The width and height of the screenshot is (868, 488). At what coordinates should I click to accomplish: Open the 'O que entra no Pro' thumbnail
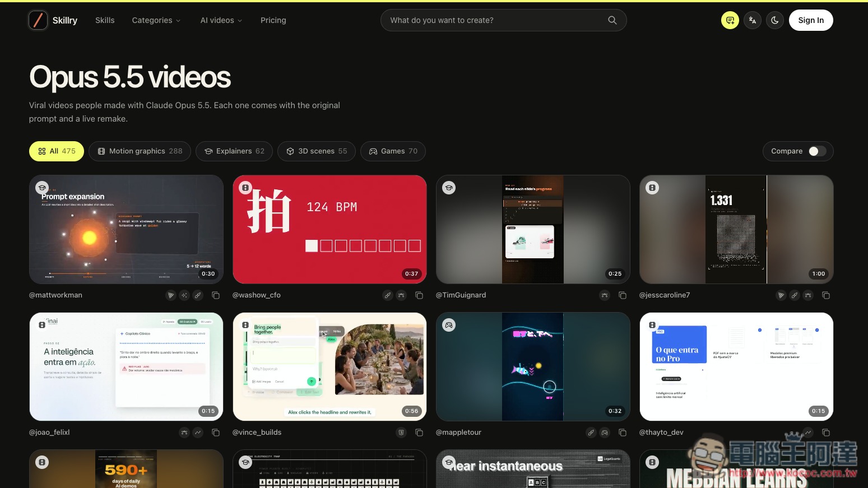[736, 366]
